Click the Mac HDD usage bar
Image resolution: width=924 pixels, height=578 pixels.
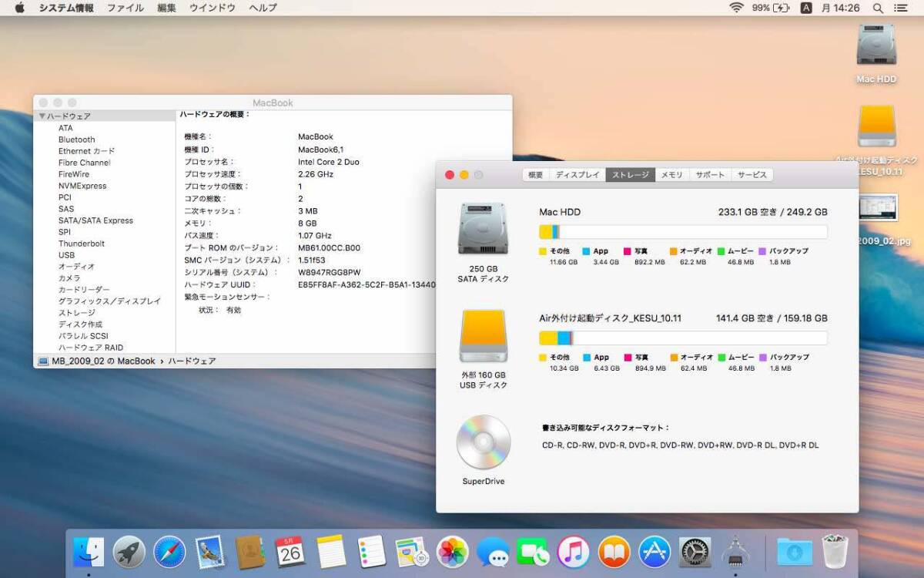pos(682,232)
